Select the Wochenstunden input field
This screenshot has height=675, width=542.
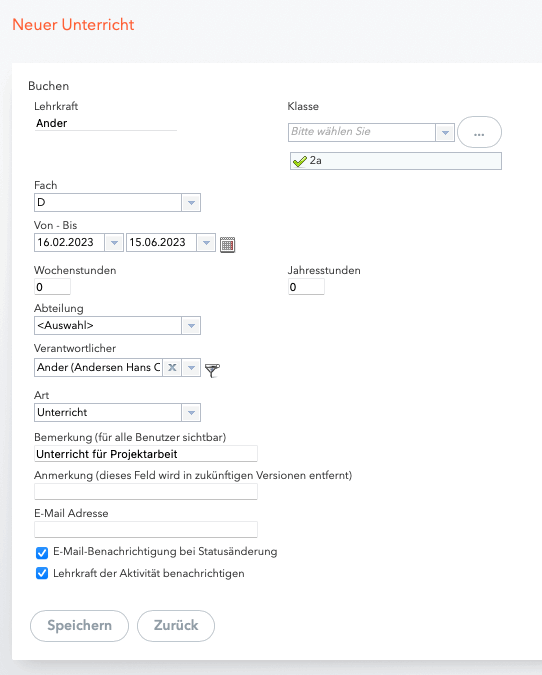coord(52,287)
